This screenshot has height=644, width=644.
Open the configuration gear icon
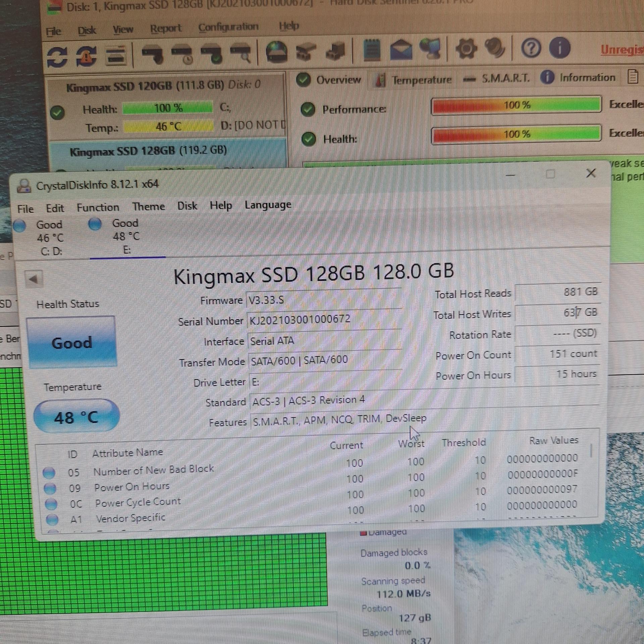(x=466, y=49)
